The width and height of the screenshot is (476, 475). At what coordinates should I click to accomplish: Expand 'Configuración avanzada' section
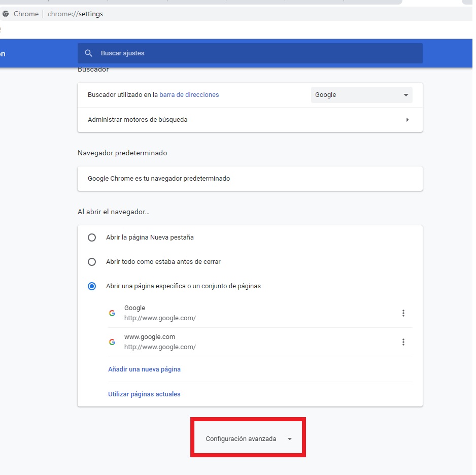(248, 439)
